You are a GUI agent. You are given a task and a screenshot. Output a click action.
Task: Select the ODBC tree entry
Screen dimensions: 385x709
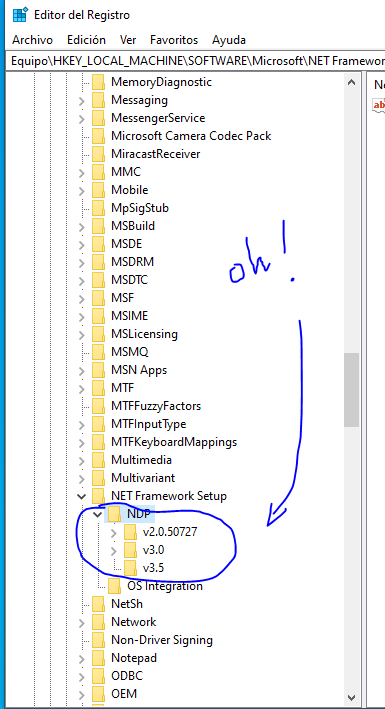click(x=127, y=676)
